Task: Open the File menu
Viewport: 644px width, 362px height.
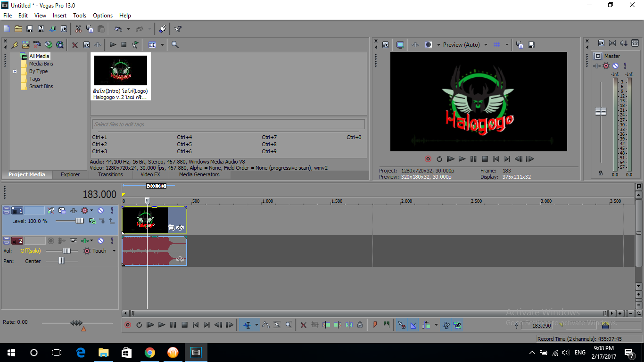Action: 8,16
